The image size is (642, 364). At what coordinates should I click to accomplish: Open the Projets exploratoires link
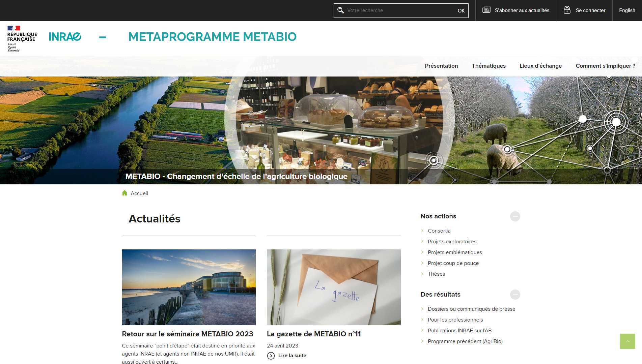point(452,242)
